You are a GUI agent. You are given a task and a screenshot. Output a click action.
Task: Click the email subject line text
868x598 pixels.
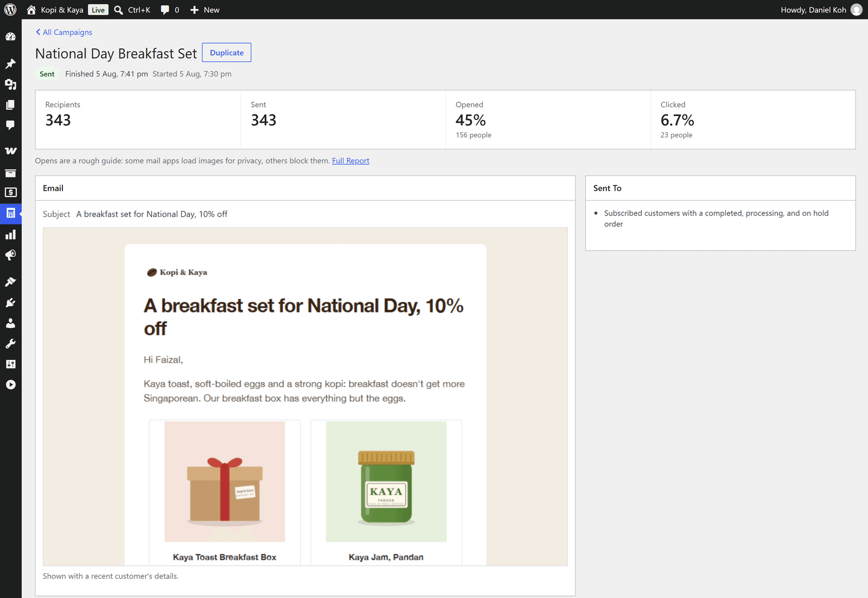pyautogui.click(x=152, y=214)
